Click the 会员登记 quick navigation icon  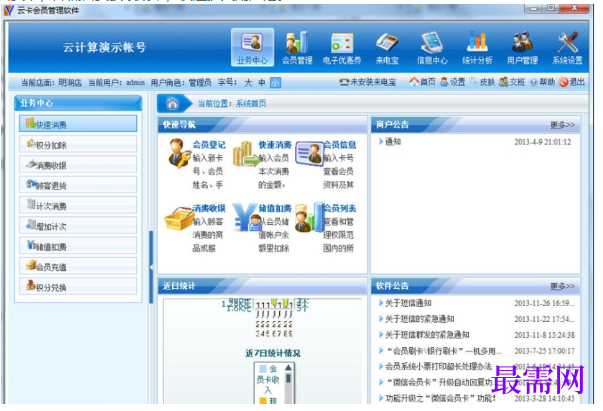point(179,153)
